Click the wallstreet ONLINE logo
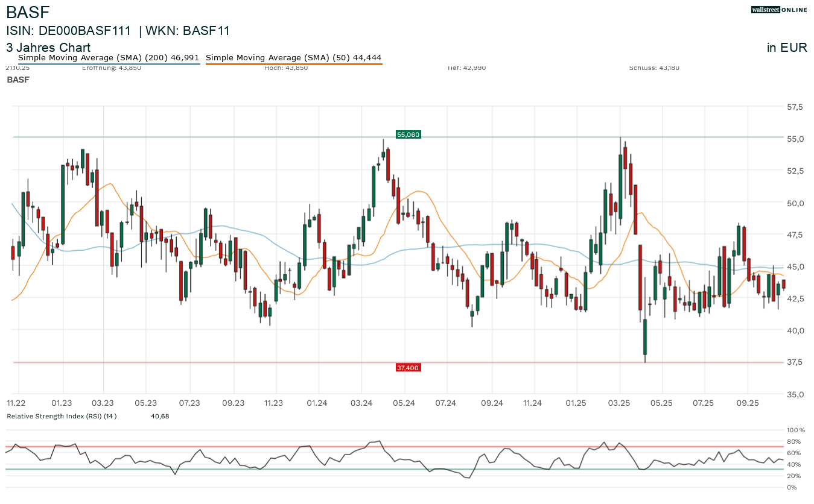The height and width of the screenshot is (504, 814). [779, 10]
